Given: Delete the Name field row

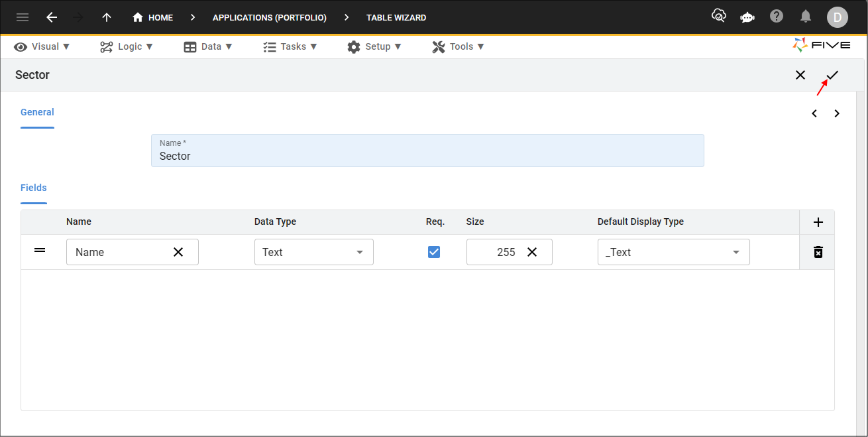Looking at the screenshot, I should (x=818, y=252).
